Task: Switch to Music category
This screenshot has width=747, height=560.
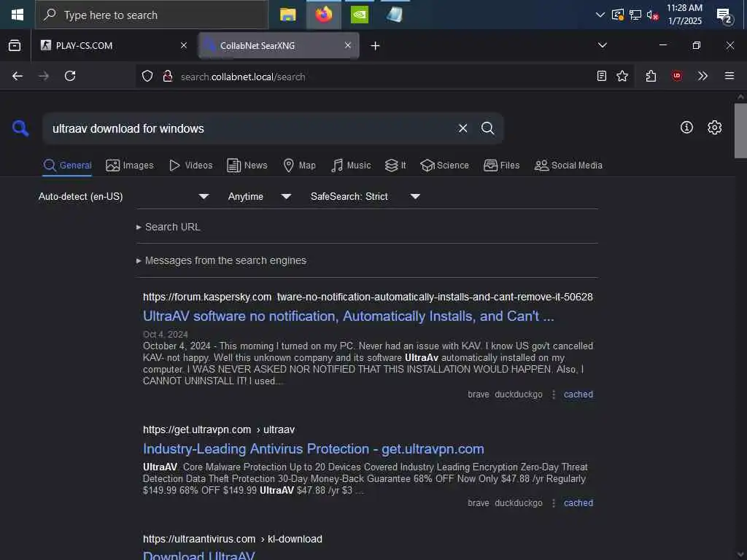Action: [x=351, y=166]
